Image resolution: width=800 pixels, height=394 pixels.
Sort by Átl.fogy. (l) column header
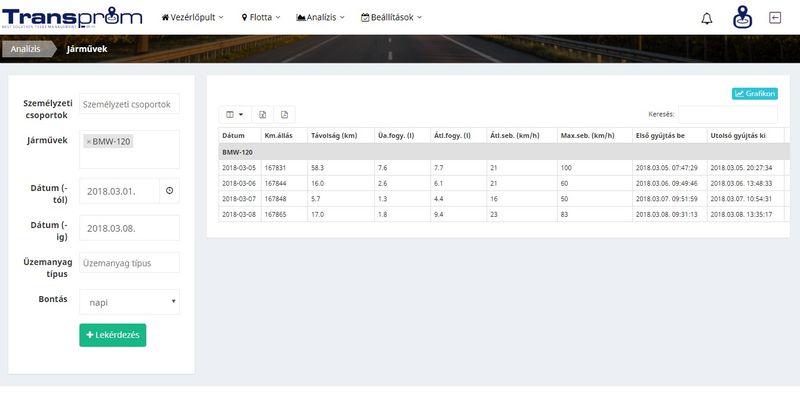pyautogui.click(x=458, y=136)
